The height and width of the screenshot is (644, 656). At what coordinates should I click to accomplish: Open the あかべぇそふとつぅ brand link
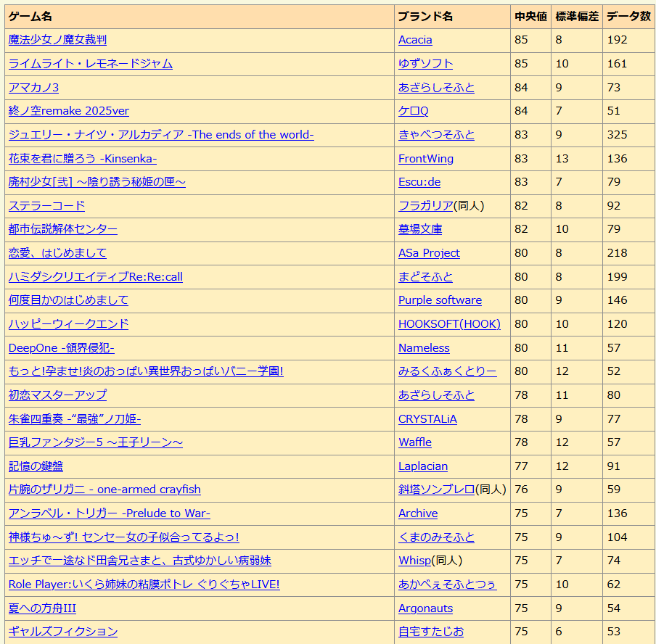[448, 585]
